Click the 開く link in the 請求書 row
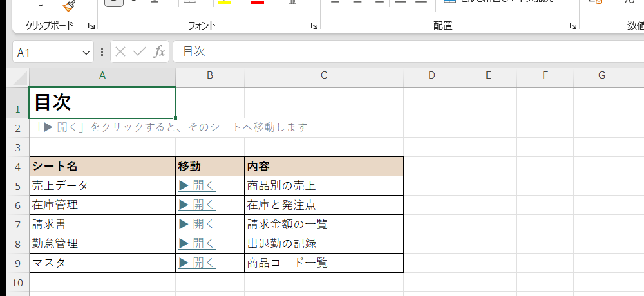The height and width of the screenshot is (296, 644). [196, 224]
